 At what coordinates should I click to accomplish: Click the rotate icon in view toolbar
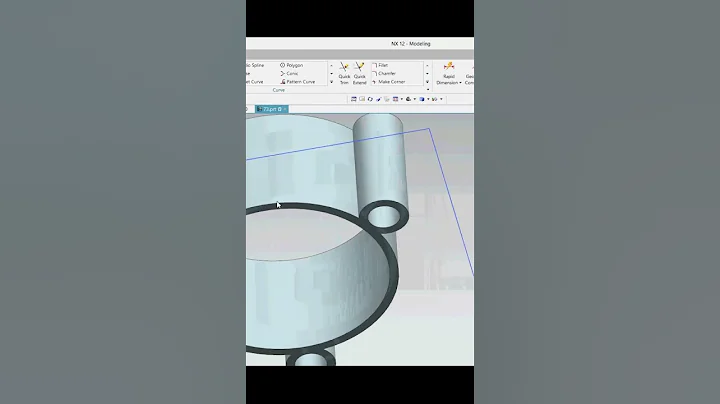point(370,99)
